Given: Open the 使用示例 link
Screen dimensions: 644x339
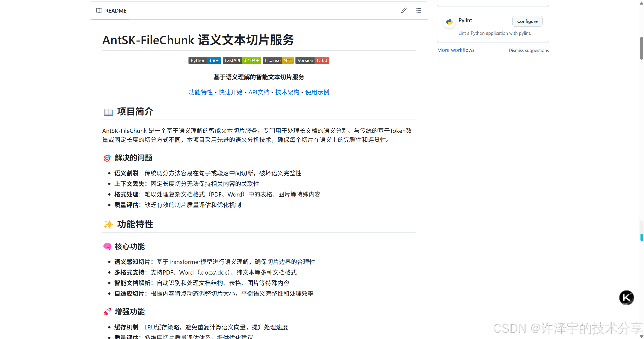Looking at the screenshot, I should coord(317,92).
